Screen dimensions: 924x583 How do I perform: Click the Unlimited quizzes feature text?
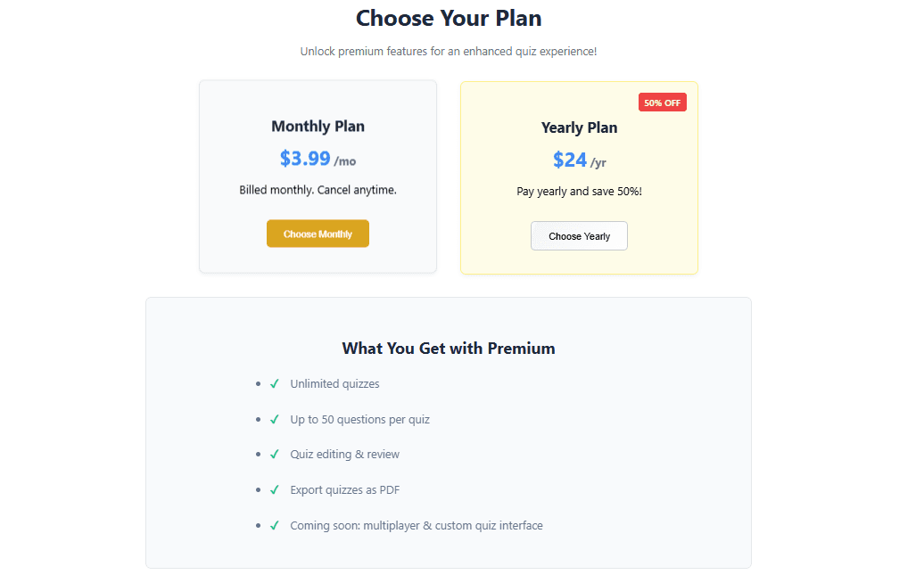coord(334,383)
